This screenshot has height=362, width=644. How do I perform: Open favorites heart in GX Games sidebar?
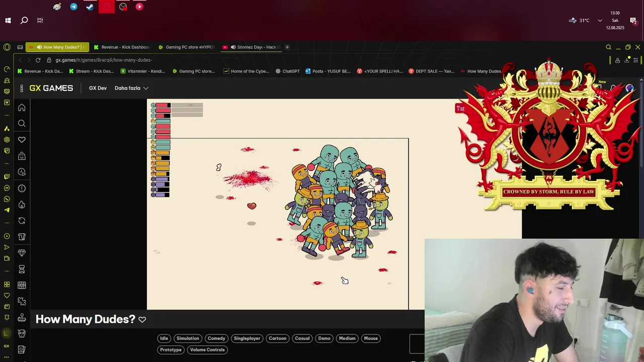22,140
